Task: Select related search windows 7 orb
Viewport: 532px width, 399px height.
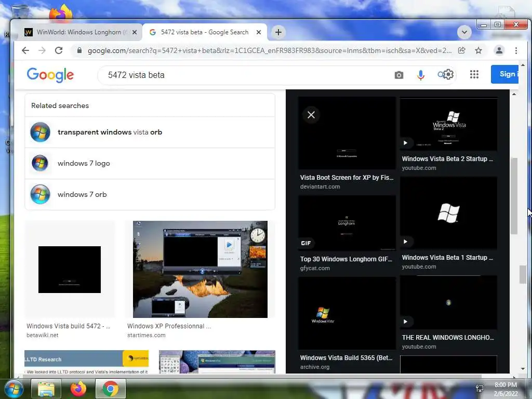Action: point(150,195)
